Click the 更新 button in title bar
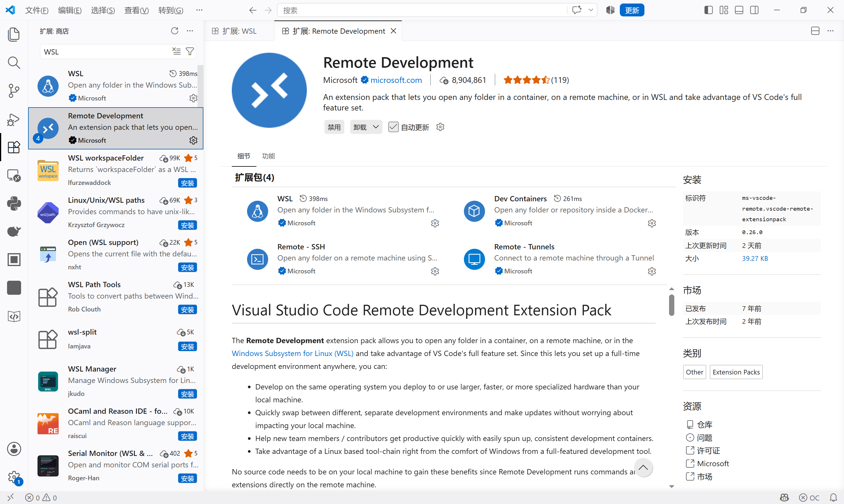844x504 pixels. coord(632,10)
